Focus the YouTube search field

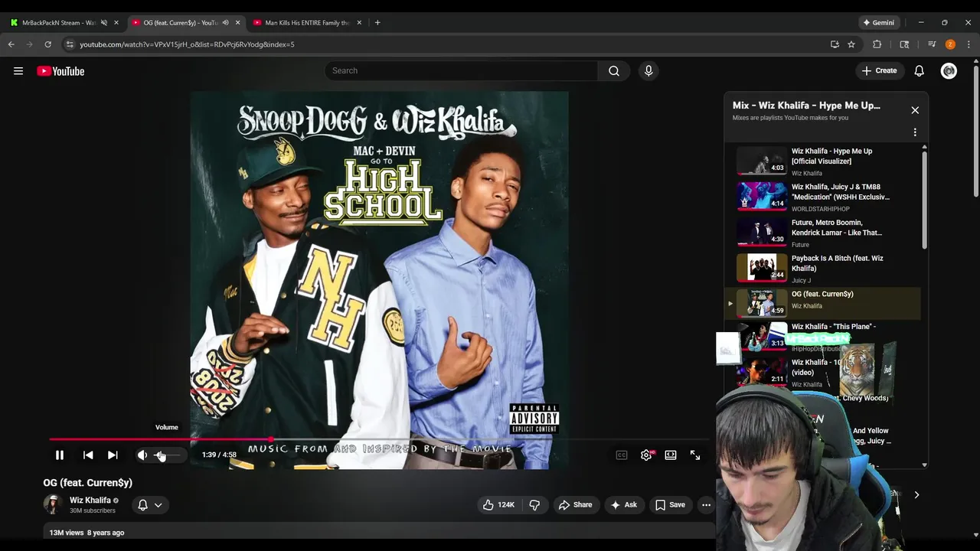pyautogui.click(x=462, y=70)
